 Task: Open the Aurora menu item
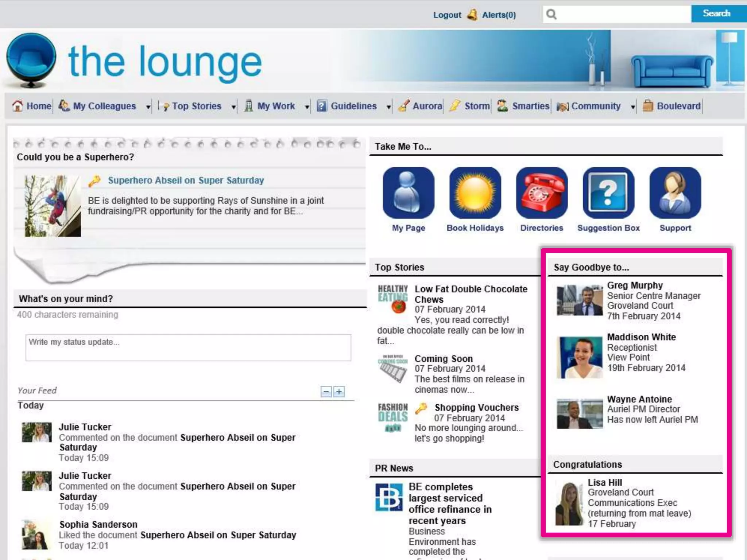pos(427,106)
